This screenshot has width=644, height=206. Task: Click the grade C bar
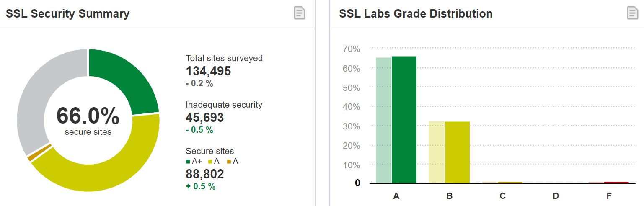(x=503, y=183)
